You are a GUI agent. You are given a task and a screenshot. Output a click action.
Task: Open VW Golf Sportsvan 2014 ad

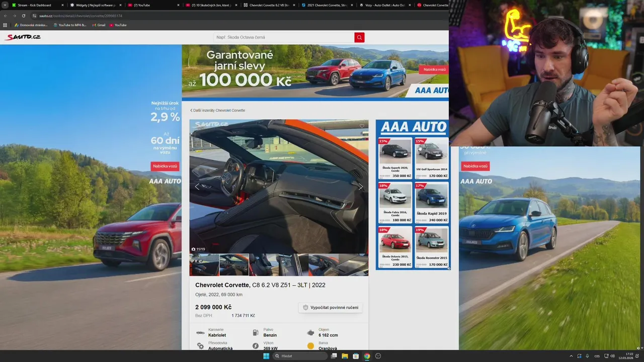[431, 158]
